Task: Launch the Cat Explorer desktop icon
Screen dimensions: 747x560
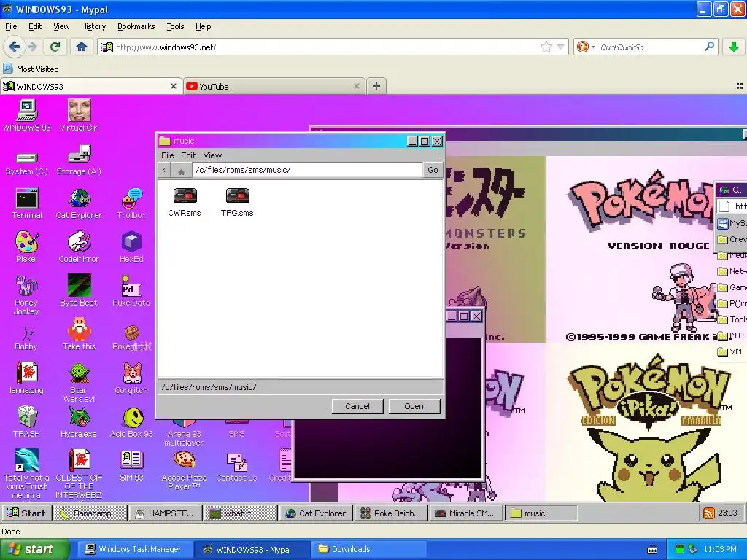Action: tap(79, 203)
